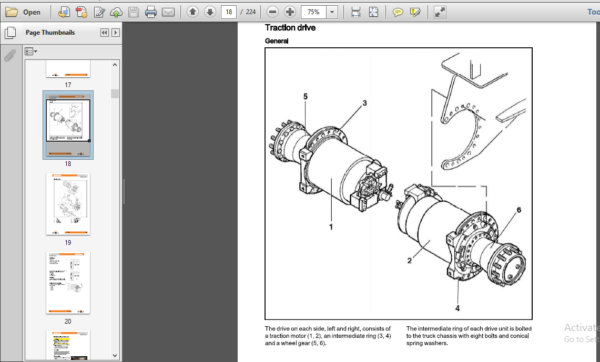Click the page number input field
This screenshot has width=600, height=362.
click(229, 12)
